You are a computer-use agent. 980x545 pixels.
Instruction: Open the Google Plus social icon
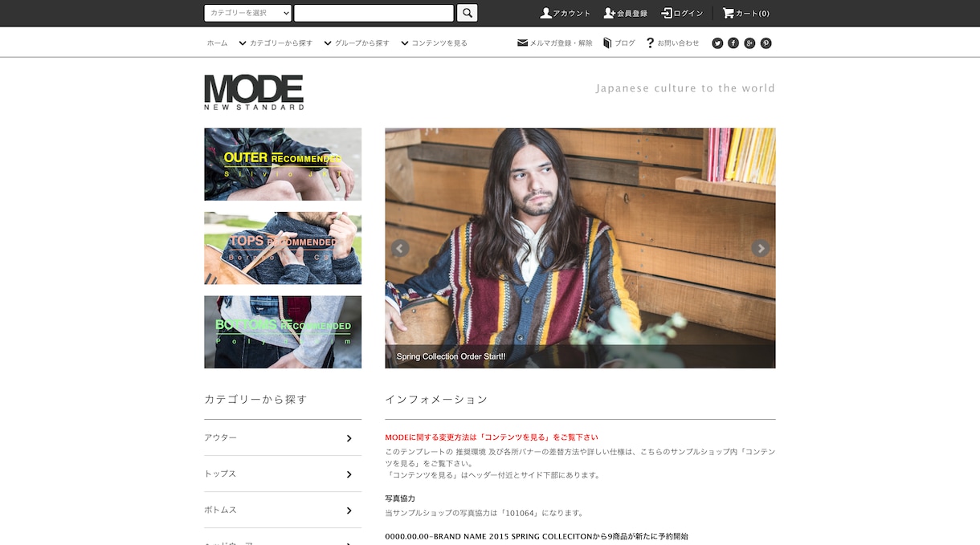[x=749, y=43]
